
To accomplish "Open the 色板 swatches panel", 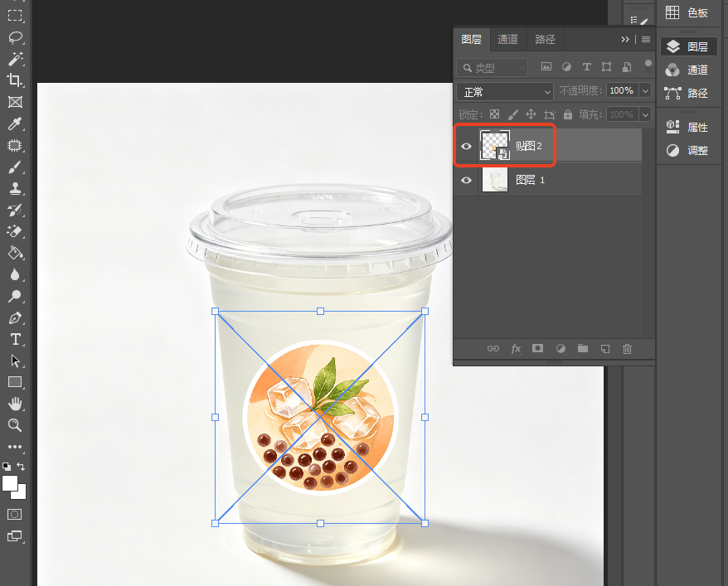I will coord(687,13).
